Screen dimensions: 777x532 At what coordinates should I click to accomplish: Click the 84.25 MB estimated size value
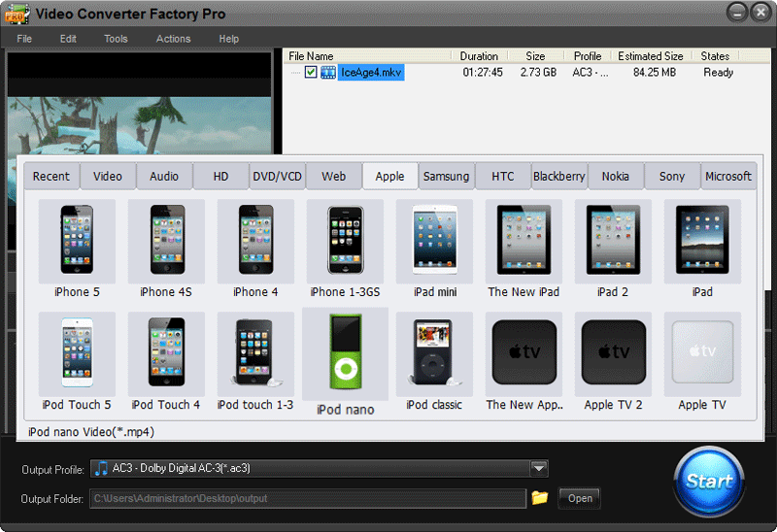(x=655, y=72)
